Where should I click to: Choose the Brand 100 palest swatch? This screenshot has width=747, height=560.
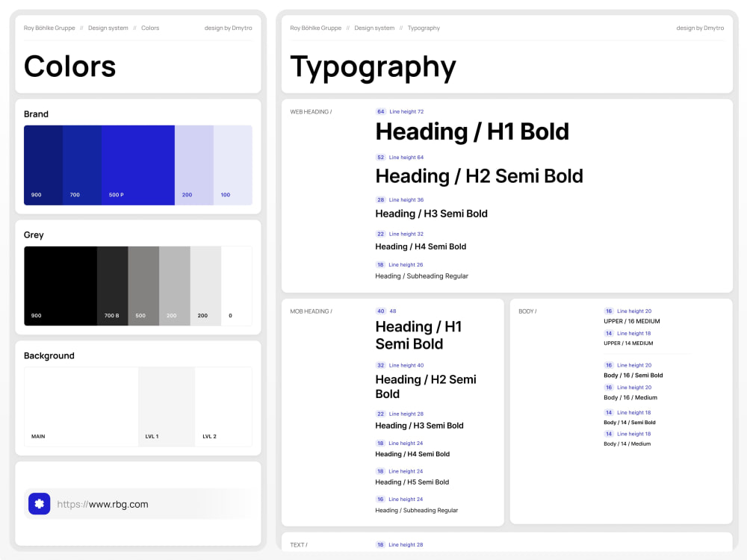point(233,165)
